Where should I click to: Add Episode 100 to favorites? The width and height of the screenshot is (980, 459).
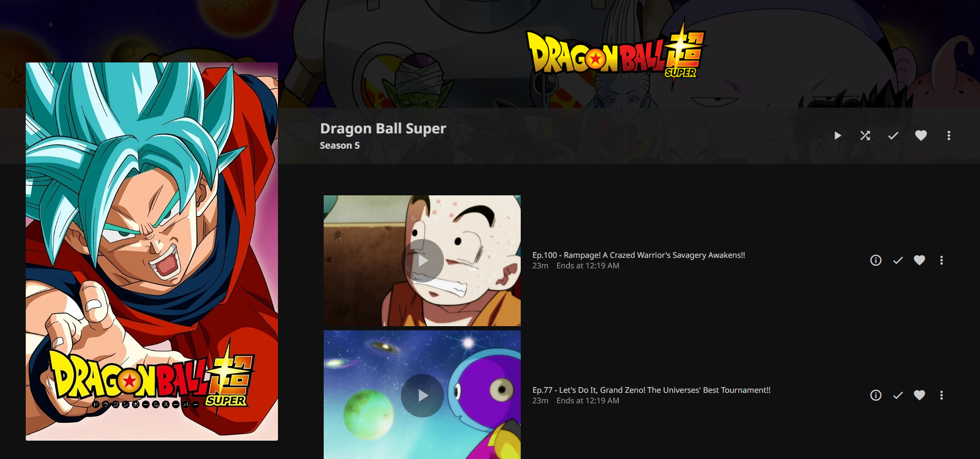pos(919,260)
